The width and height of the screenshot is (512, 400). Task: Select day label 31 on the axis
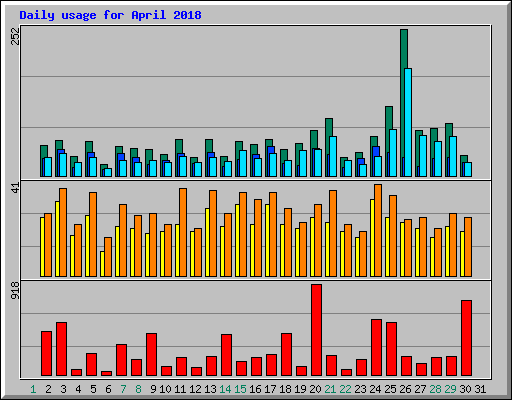480,389
